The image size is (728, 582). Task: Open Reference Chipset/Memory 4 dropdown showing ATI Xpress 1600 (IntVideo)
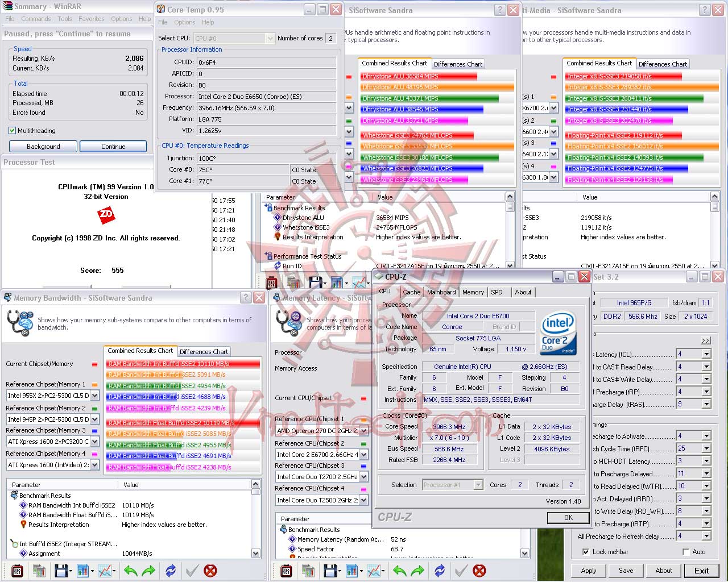tap(94, 465)
